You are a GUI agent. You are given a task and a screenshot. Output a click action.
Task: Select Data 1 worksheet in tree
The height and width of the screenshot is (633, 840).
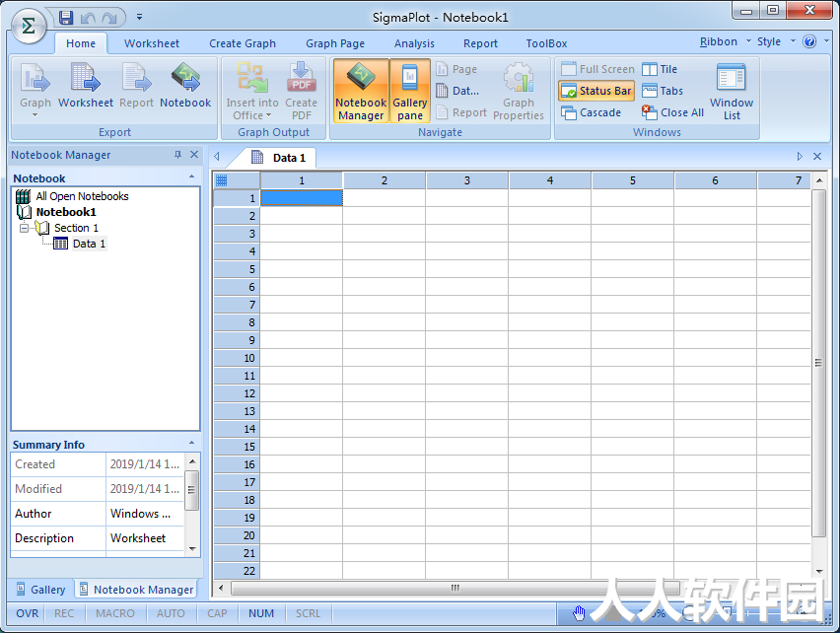[89, 244]
